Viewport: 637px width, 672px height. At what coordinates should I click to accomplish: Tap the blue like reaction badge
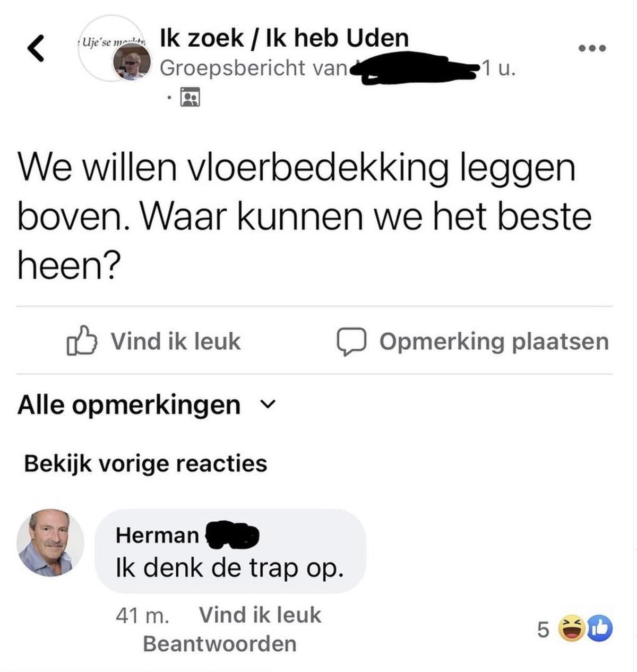click(600, 629)
